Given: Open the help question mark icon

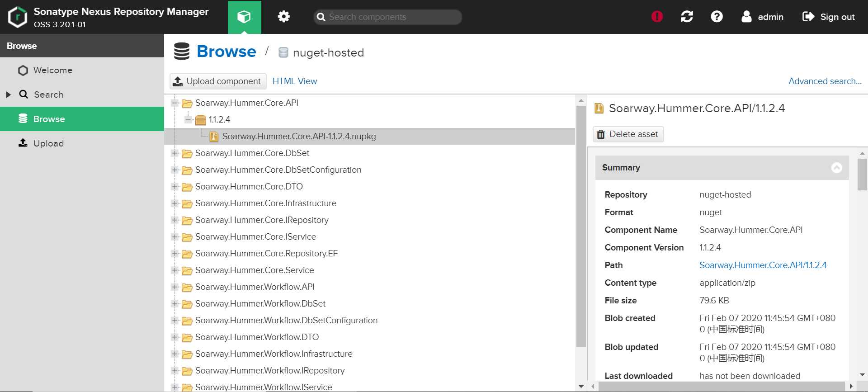Looking at the screenshot, I should (x=717, y=17).
